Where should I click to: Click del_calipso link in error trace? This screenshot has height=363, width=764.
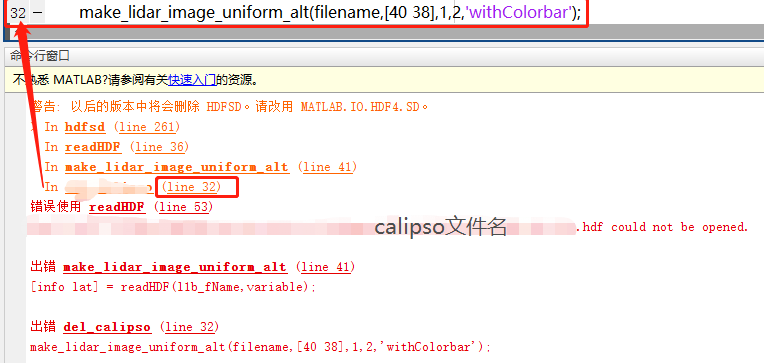[x=107, y=327]
